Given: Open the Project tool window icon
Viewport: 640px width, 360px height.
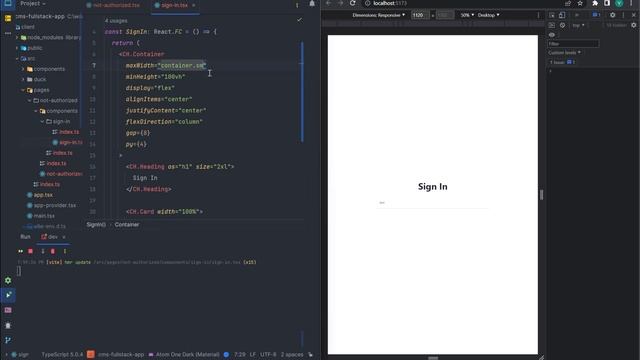Looking at the screenshot, I should [8, 3].
